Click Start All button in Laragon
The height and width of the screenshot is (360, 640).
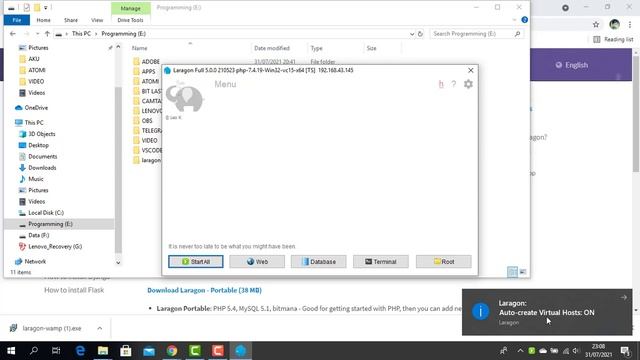[196, 262]
